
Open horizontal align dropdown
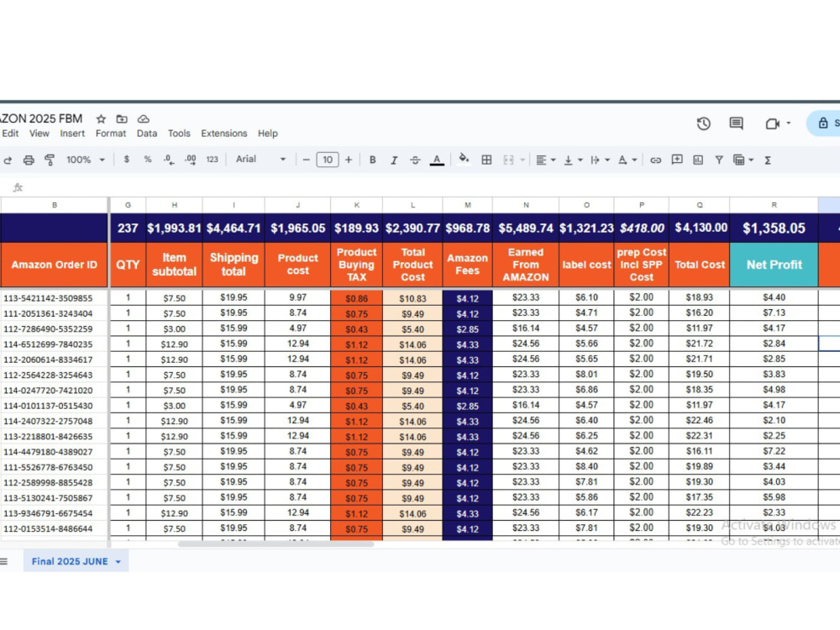pyautogui.click(x=546, y=160)
